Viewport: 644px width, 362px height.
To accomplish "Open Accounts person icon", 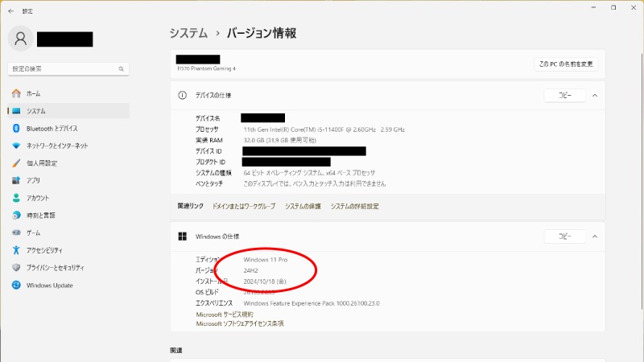I will click(15, 198).
